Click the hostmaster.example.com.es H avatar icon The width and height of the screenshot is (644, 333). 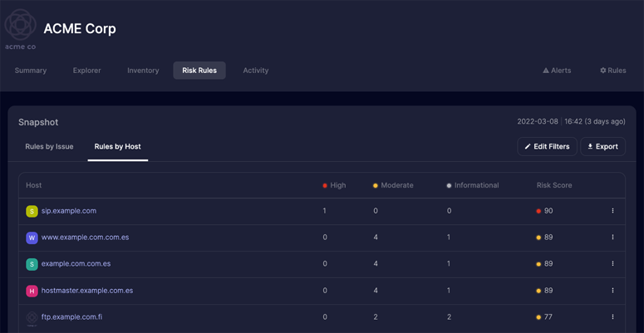click(32, 291)
